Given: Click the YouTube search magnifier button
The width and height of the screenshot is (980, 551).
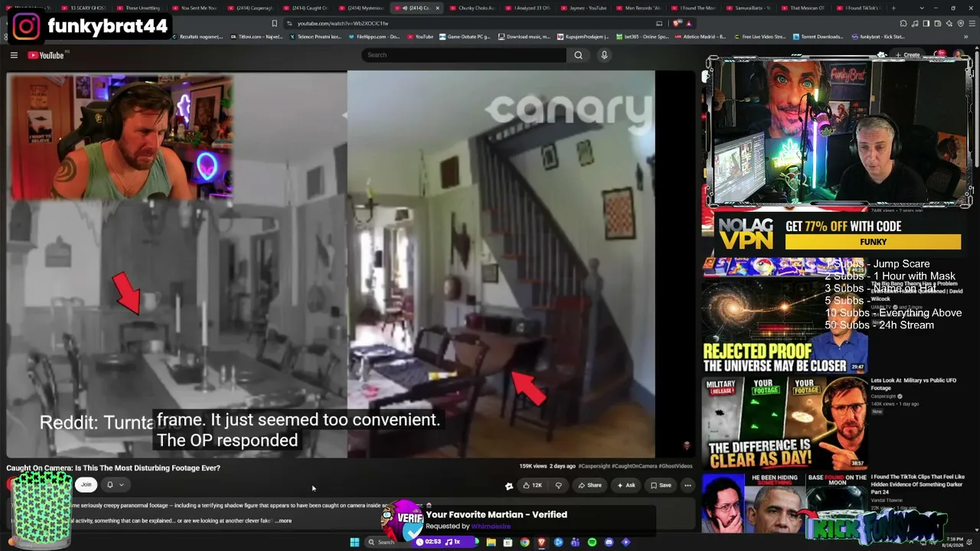Looking at the screenshot, I should (x=578, y=55).
